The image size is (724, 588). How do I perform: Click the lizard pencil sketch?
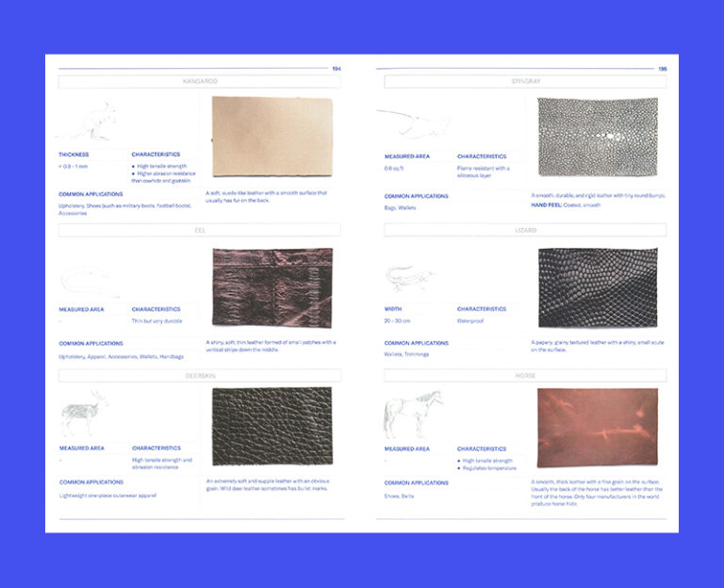410,277
